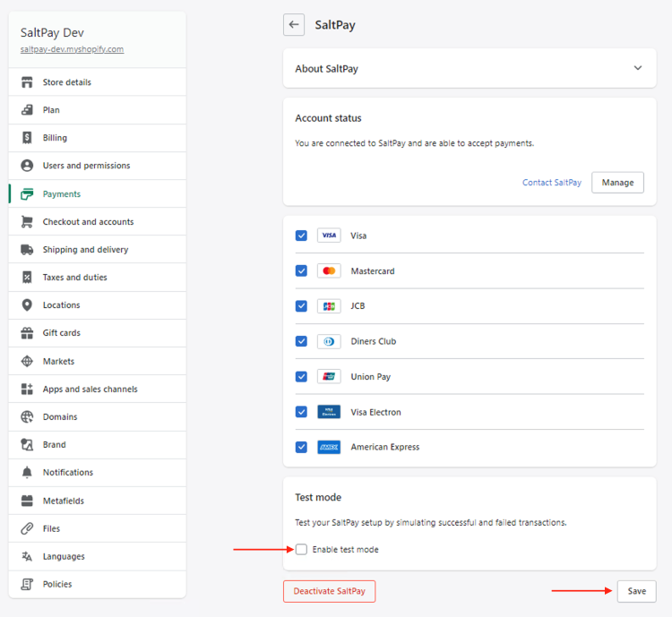Click the Store details shop icon
The height and width of the screenshot is (617, 672).
pyautogui.click(x=27, y=81)
